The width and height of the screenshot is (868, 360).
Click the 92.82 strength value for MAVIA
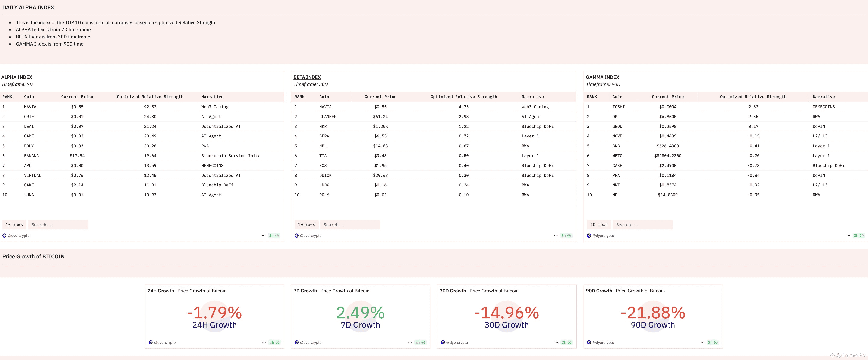(150, 107)
